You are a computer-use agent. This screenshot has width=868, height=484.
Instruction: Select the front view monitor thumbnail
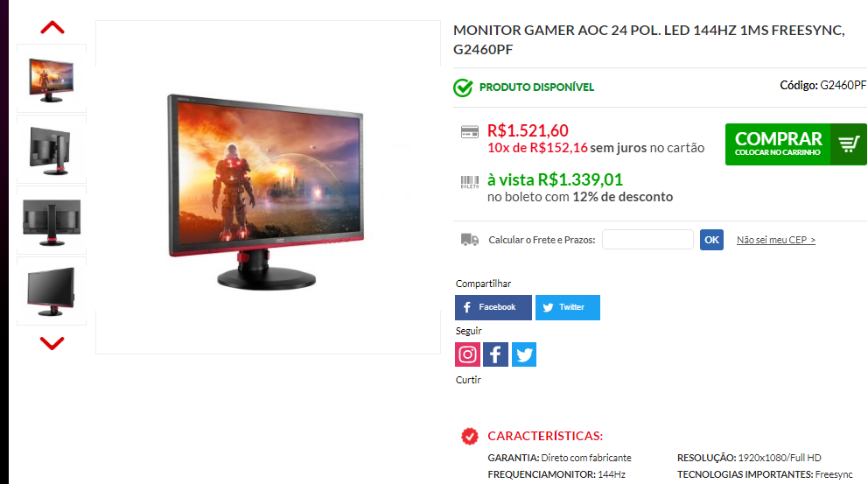coord(52,80)
